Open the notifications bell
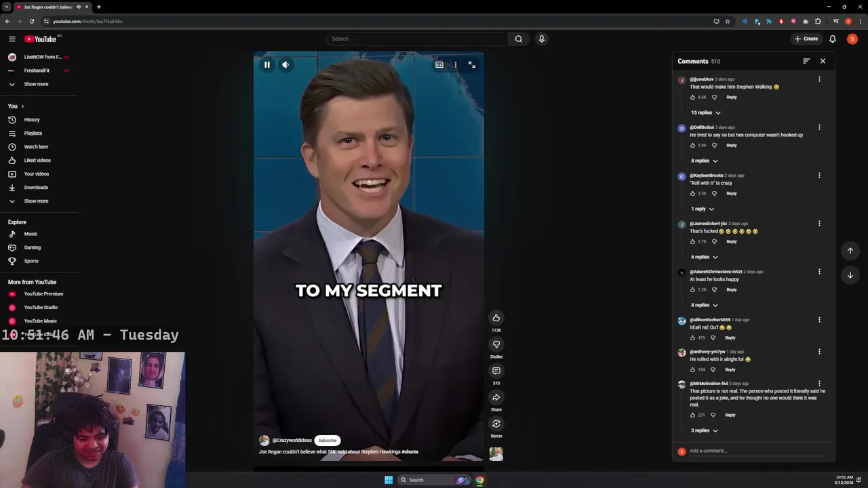The image size is (868, 488). (x=833, y=39)
